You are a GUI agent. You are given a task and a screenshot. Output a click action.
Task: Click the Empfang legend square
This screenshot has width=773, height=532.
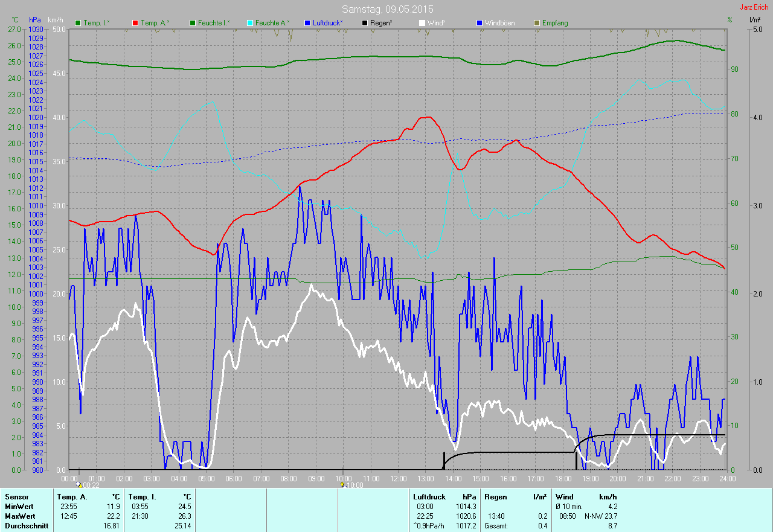[537, 23]
